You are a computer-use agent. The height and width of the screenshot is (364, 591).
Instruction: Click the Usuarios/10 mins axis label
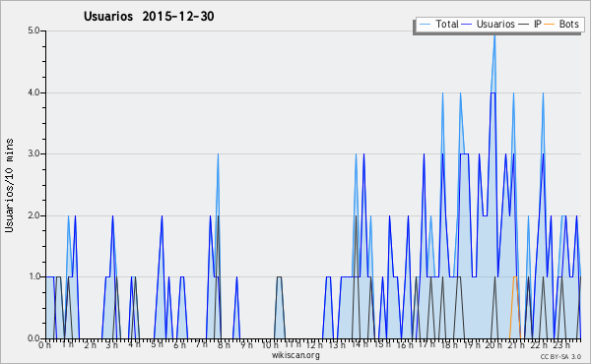point(9,185)
